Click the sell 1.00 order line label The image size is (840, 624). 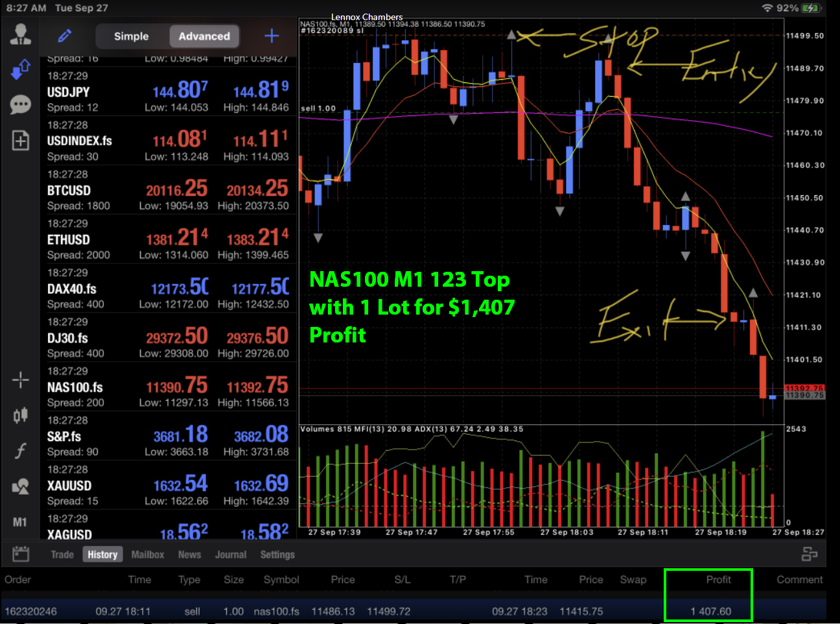pos(318,108)
